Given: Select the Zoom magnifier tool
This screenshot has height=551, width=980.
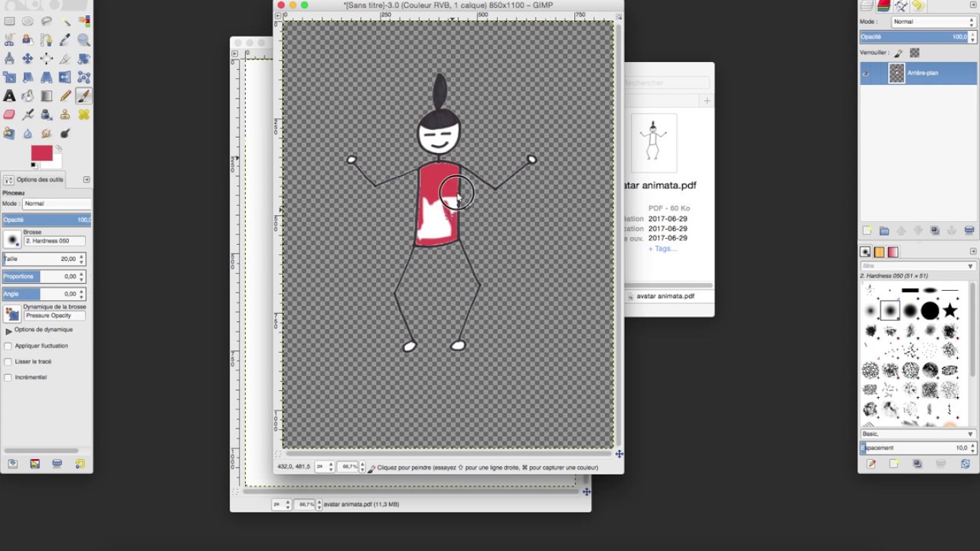Looking at the screenshot, I should [83, 39].
